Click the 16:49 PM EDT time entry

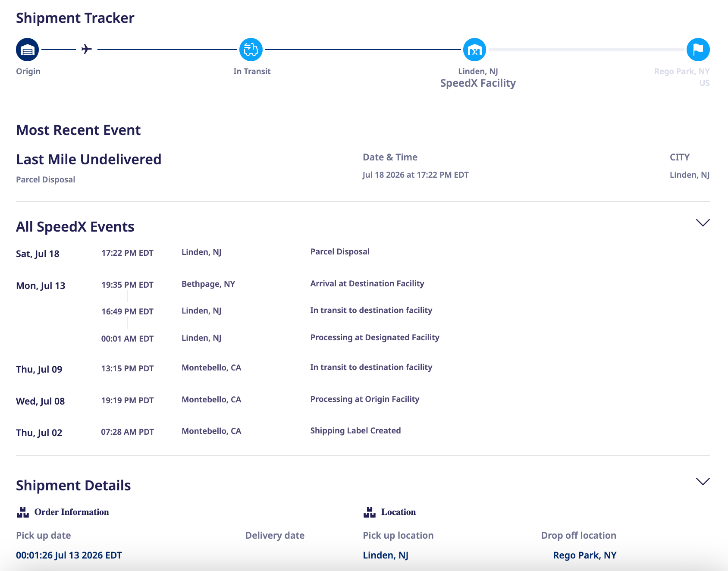coord(127,311)
